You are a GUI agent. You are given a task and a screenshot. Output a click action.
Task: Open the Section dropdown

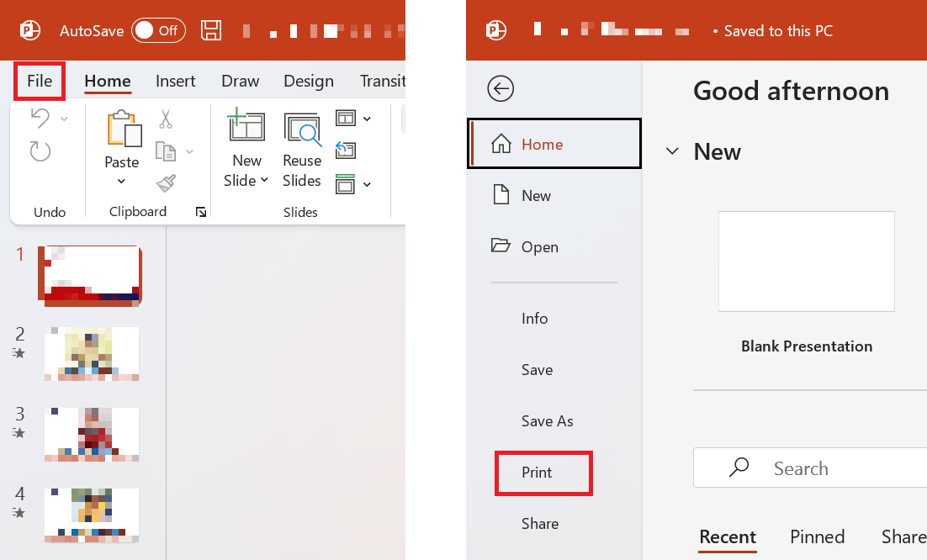353,183
